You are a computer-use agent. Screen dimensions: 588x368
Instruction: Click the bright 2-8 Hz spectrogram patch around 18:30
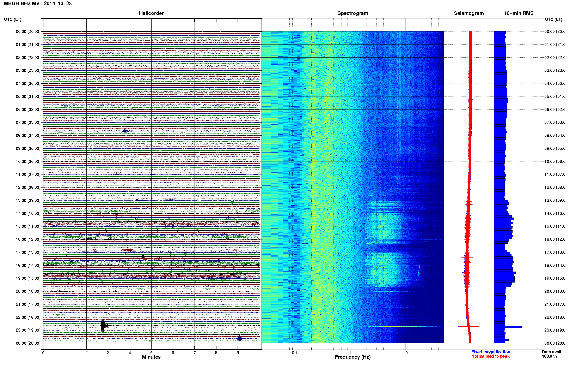(384, 270)
